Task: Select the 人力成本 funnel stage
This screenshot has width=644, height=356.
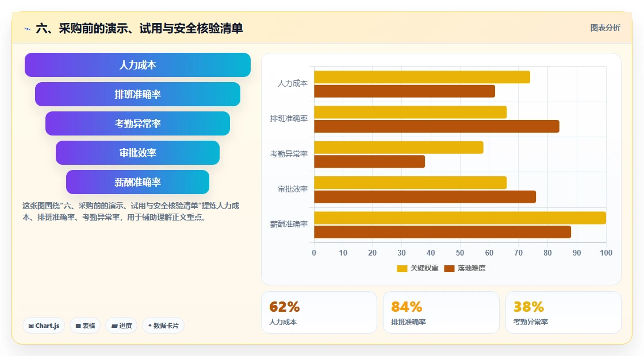Action: pos(137,65)
